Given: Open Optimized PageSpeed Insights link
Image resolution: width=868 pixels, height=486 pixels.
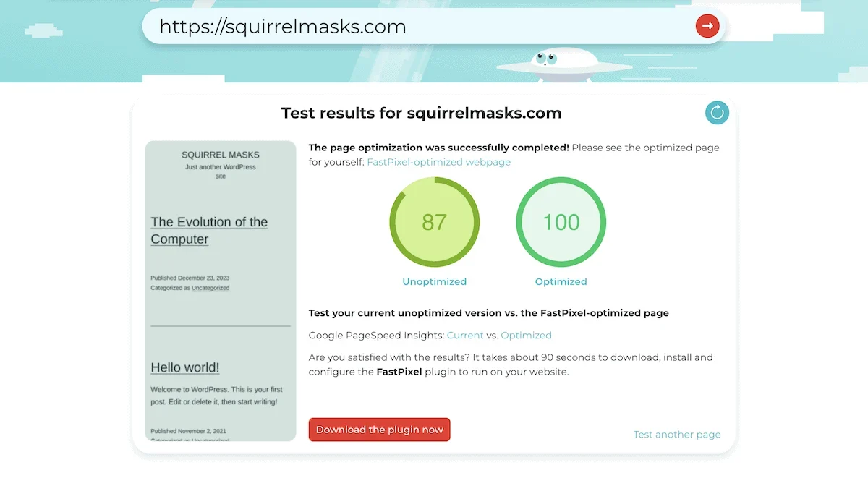Looking at the screenshot, I should pyautogui.click(x=526, y=336).
